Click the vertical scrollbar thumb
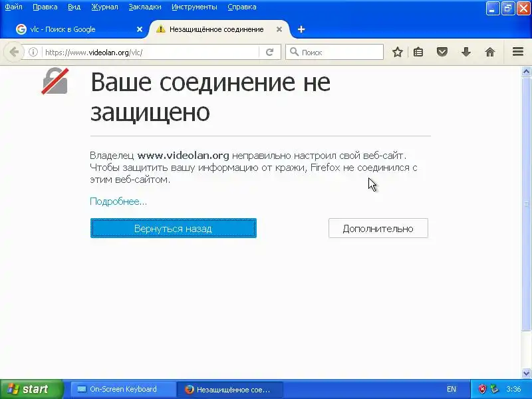 point(526,204)
